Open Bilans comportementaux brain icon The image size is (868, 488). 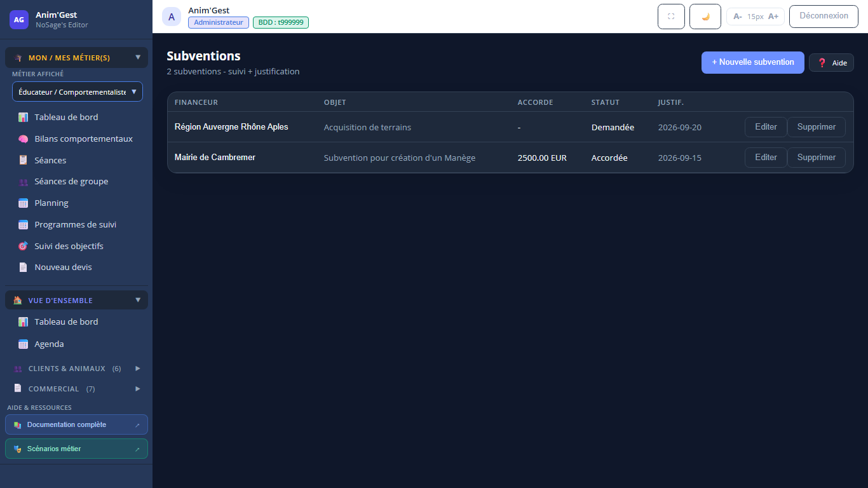tap(23, 139)
